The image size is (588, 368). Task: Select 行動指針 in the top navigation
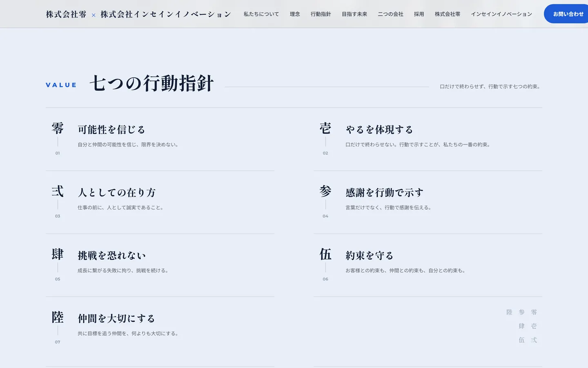[321, 14]
